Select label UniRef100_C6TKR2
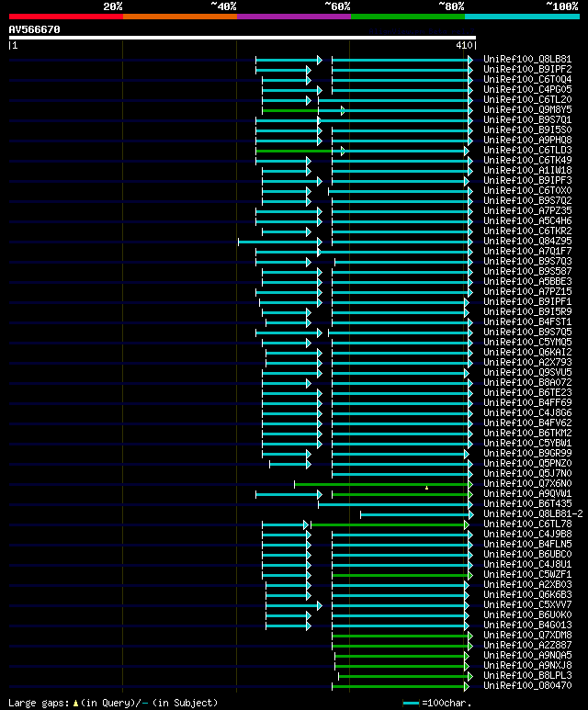Image resolution: width=588 pixels, height=710 pixels. click(527, 231)
